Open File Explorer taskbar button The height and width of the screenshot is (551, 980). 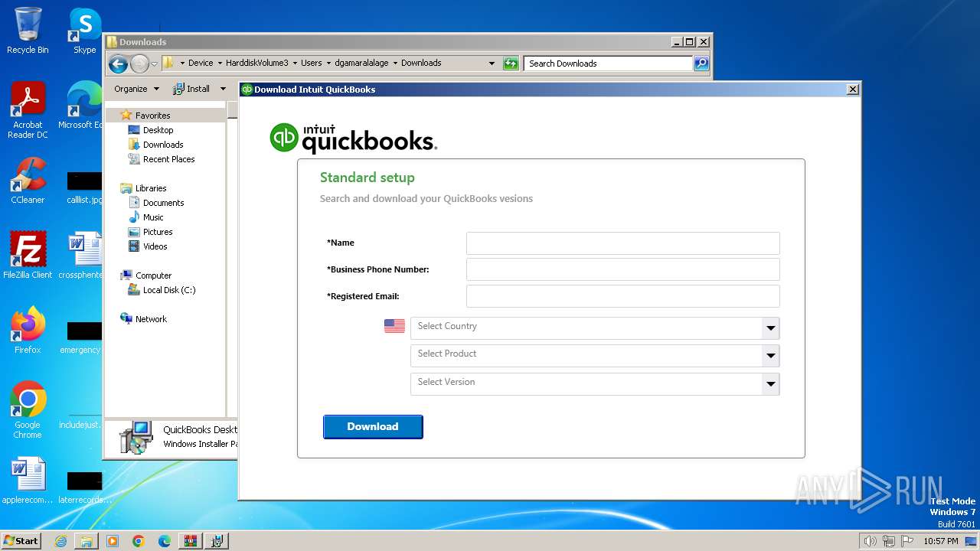pyautogui.click(x=87, y=541)
